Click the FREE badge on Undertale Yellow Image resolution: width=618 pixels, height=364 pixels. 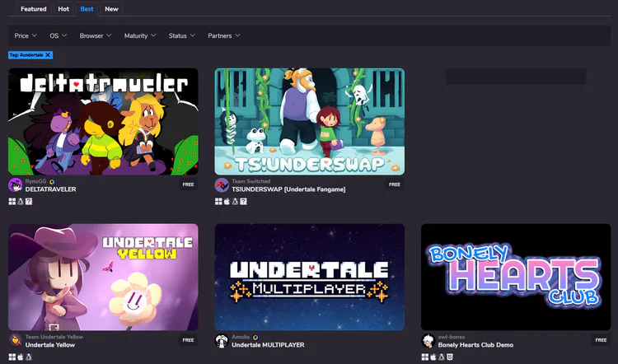tap(189, 340)
